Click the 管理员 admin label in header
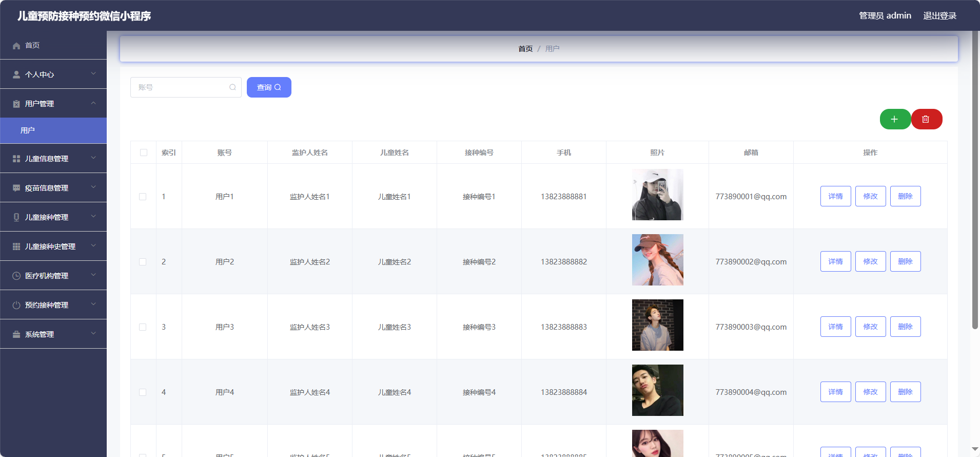The image size is (980, 457). (885, 16)
